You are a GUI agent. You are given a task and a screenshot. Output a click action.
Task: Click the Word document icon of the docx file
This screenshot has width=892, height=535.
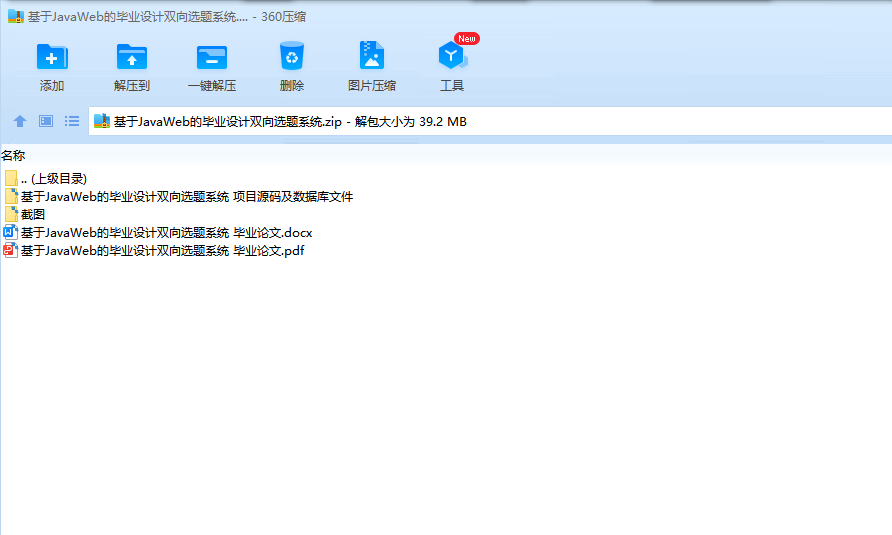point(10,232)
